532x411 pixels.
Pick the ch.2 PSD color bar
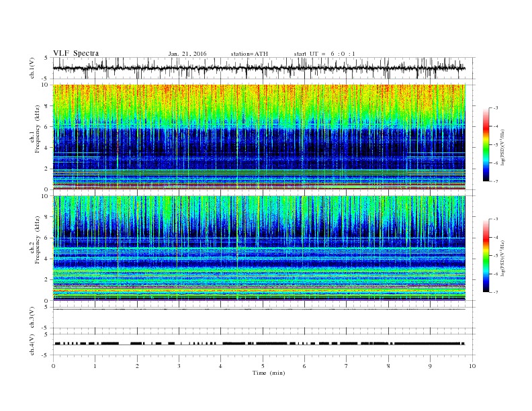(x=486, y=256)
